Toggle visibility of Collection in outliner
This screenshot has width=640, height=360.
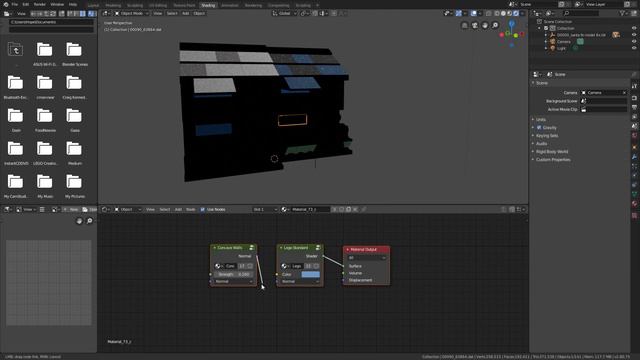pyautogui.click(x=634, y=28)
